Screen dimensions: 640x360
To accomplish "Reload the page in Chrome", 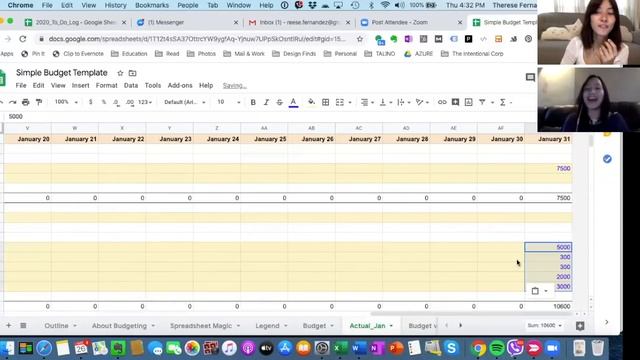I will [x=22, y=39].
